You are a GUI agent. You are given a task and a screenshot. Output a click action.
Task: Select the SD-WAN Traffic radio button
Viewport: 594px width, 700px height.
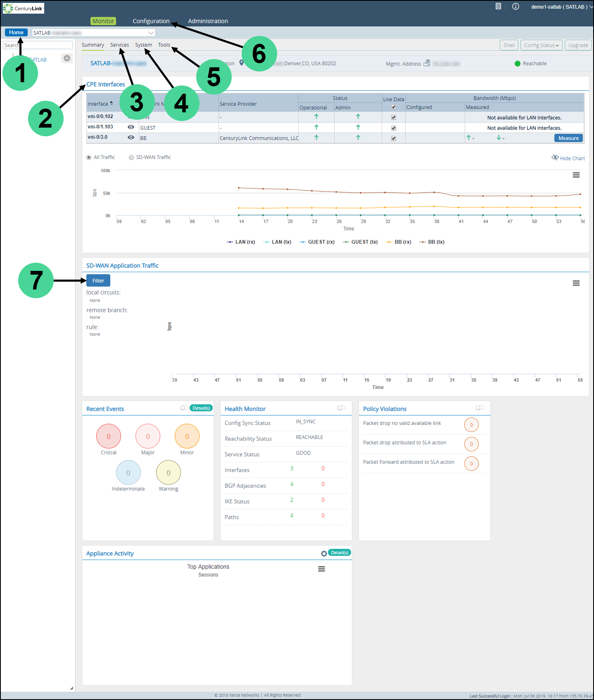point(131,157)
